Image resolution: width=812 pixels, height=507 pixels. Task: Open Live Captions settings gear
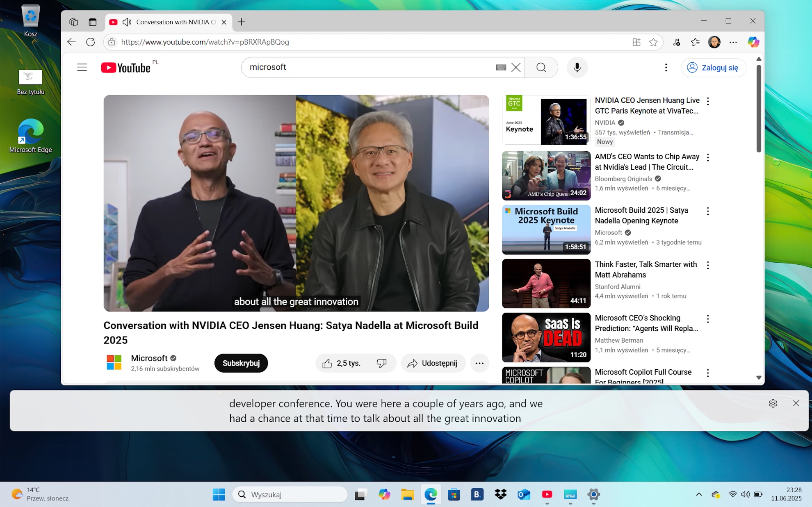(773, 403)
